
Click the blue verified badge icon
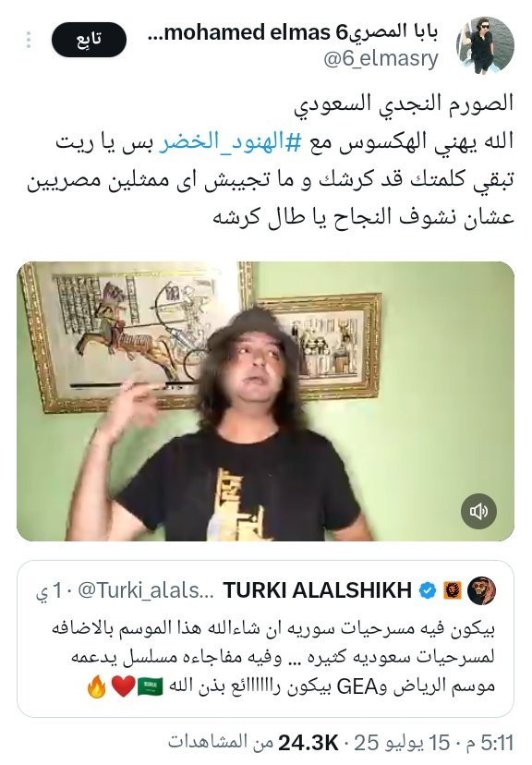(428, 590)
